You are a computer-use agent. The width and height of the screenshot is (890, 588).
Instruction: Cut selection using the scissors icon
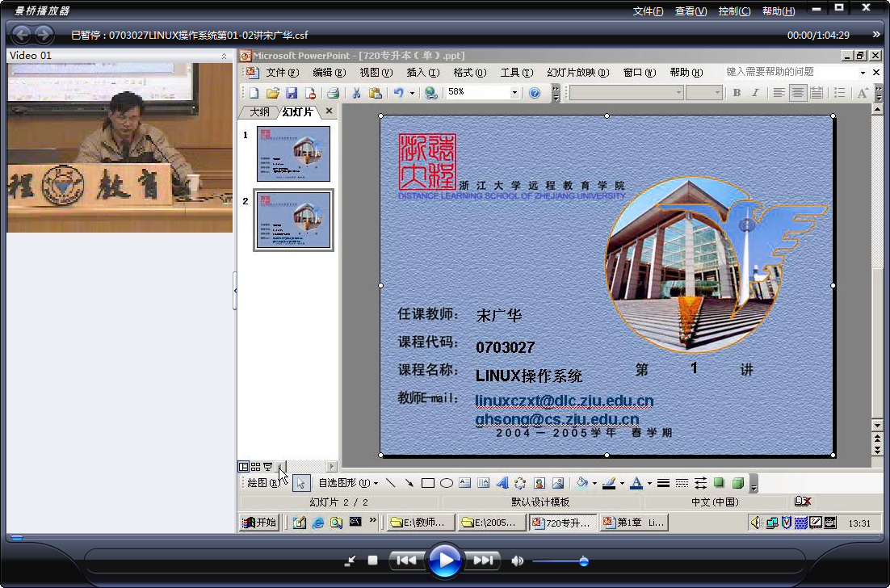click(356, 93)
